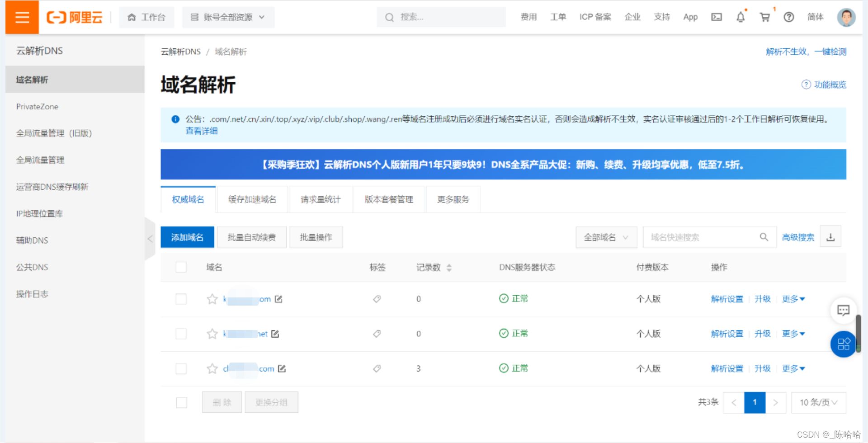Click the 工作台 home icon button

click(x=146, y=17)
